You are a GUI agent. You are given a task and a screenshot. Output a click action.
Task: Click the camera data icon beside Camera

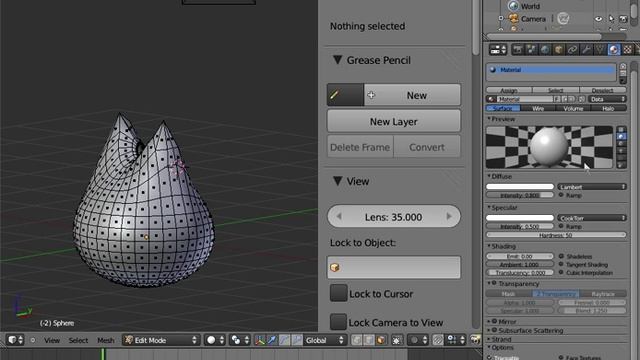click(563, 18)
